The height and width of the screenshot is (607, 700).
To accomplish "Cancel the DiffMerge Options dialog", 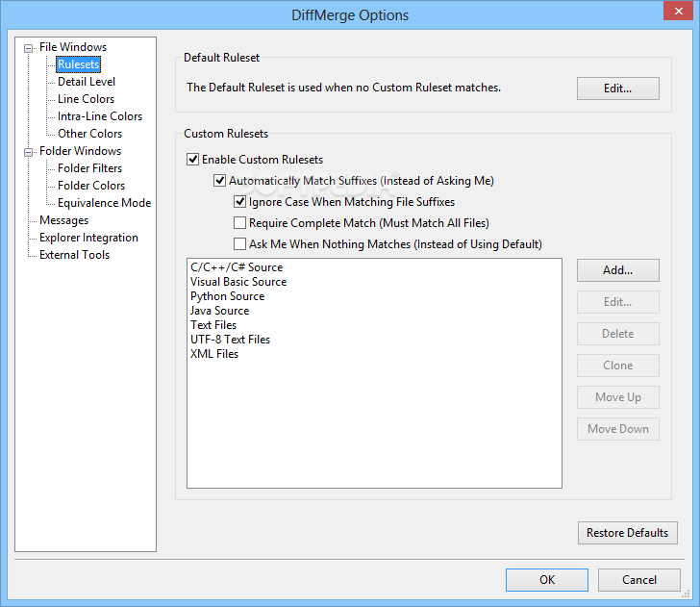I will click(639, 580).
